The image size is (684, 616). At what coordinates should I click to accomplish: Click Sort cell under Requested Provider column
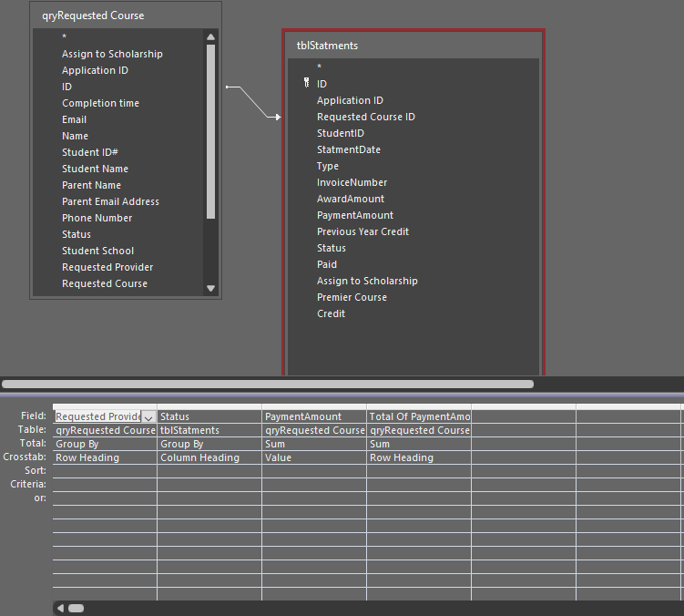105,471
